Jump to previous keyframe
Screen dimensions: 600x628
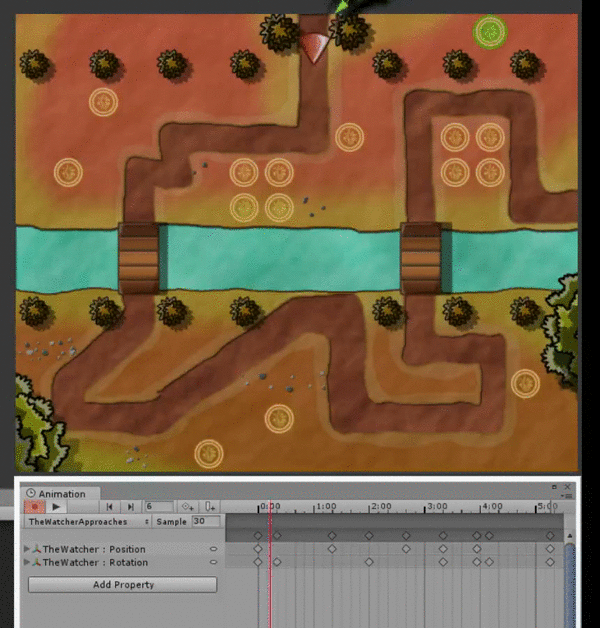click(111, 507)
